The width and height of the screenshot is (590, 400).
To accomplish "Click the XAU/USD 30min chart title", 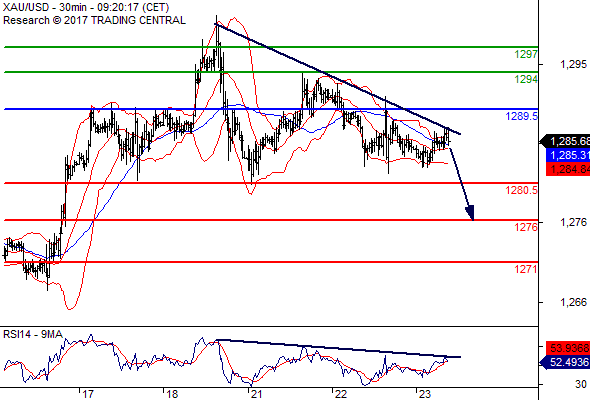I will click(x=86, y=7).
